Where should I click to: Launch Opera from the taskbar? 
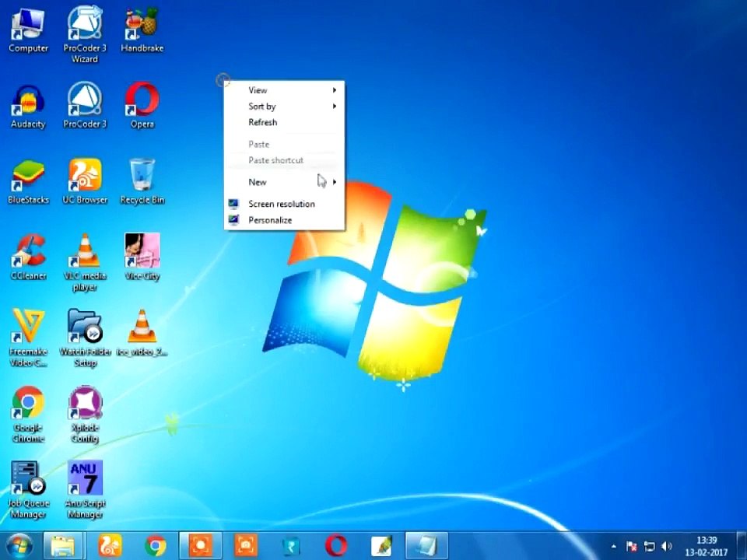click(336, 546)
